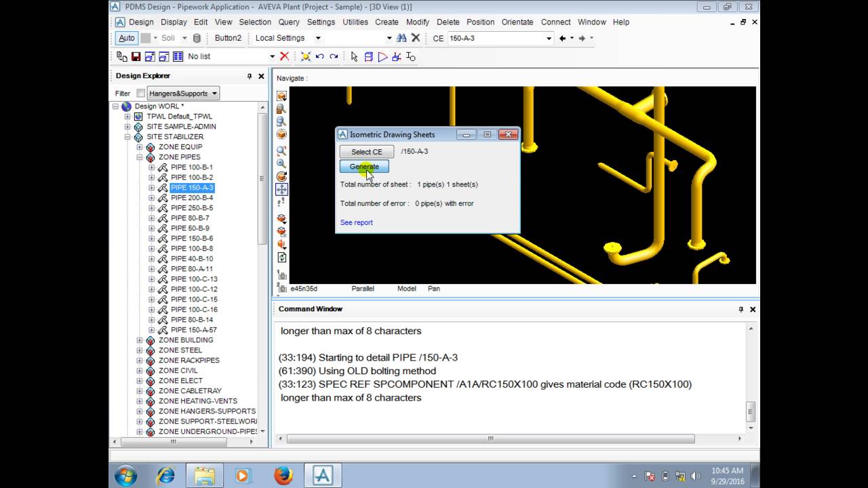Click the Generate button
868x488 pixels.
tap(364, 167)
